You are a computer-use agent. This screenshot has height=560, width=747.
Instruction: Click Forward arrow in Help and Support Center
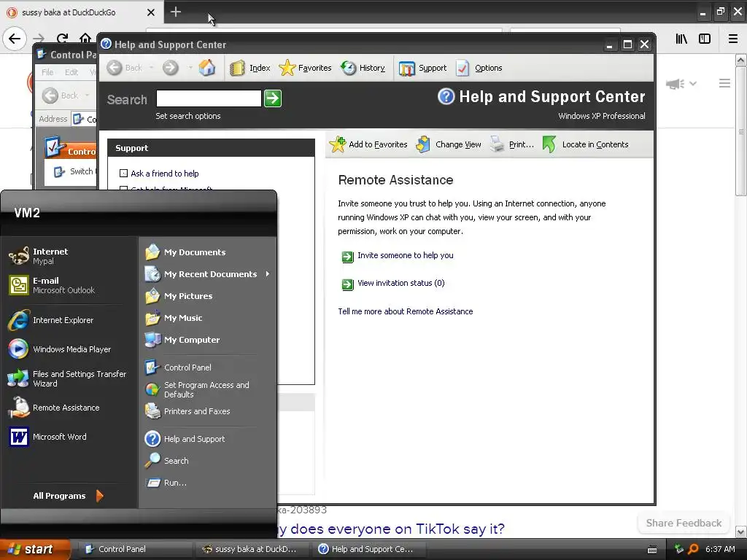171,68
